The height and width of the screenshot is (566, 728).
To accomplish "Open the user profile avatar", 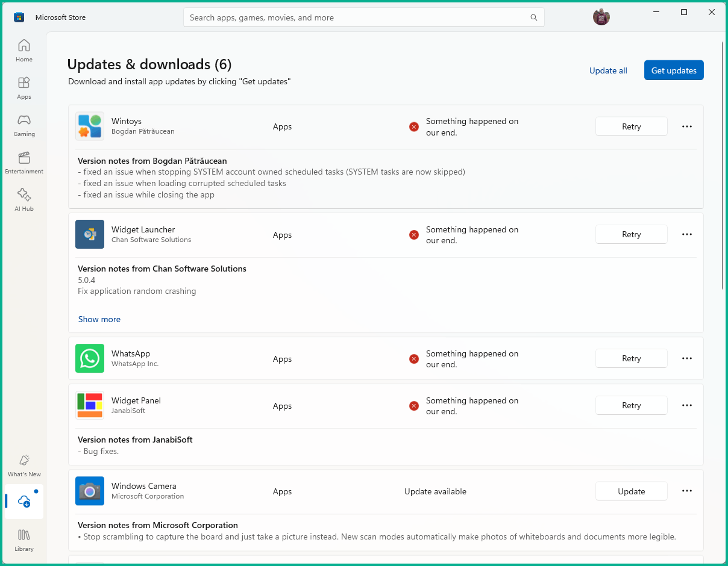I will [601, 17].
